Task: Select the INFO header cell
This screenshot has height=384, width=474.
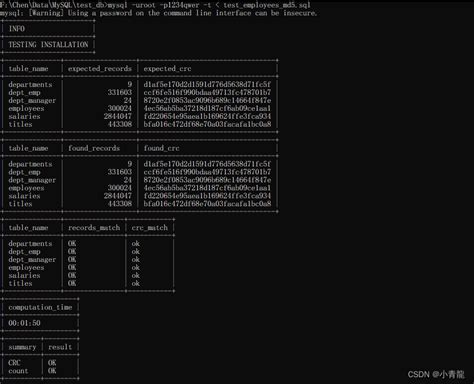Action: tap(17, 29)
